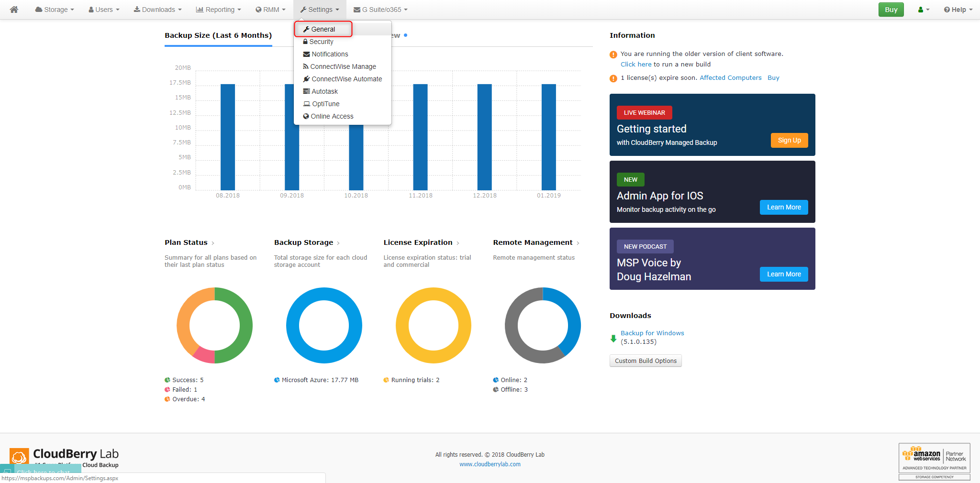Image resolution: width=980 pixels, height=483 pixels.
Task: Select General from the Settings menu
Action: 324,29
